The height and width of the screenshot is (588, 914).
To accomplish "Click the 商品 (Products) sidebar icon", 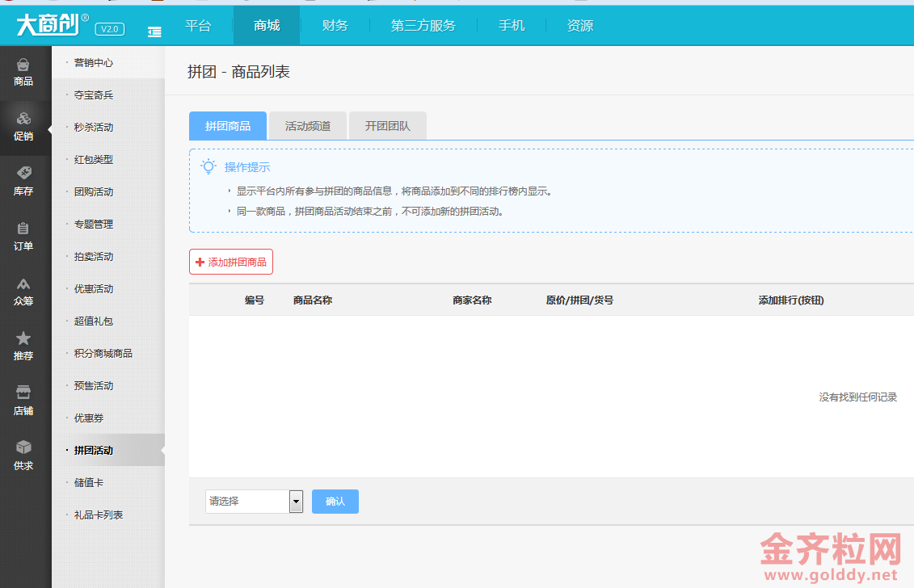I will pyautogui.click(x=23, y=72).
